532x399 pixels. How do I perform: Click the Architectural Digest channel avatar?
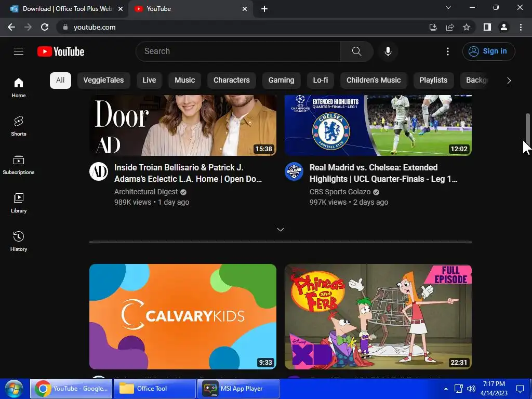[99, 171]
